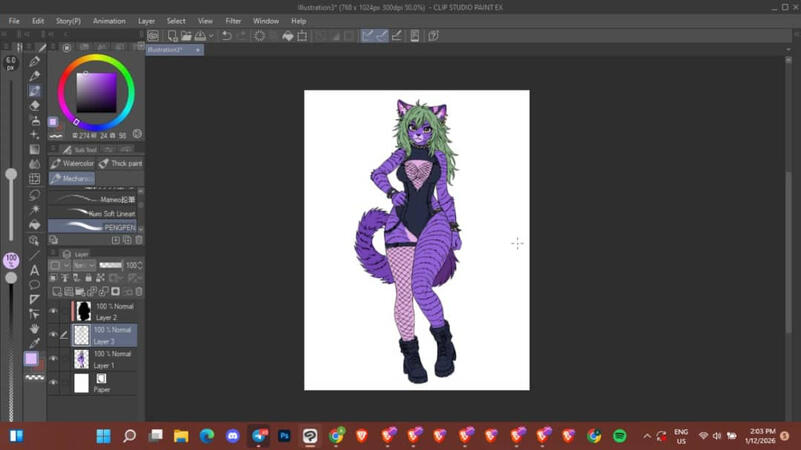The width and height of the screenshot is (801, 450).
Task: Select the Pen tool in the toolbox
Action: coord(34,61)
